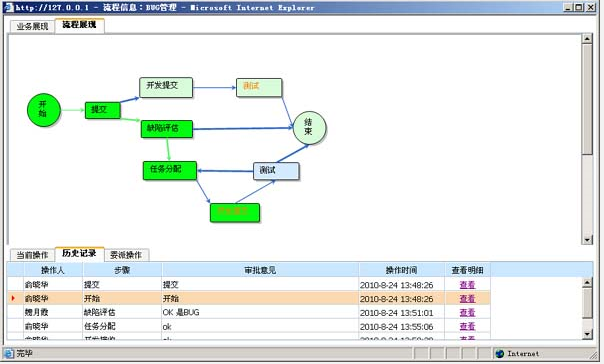Click the 提交 workflow node
This screenshot has height=364, width=604.
pyautogui.click(x=102, y=110)
